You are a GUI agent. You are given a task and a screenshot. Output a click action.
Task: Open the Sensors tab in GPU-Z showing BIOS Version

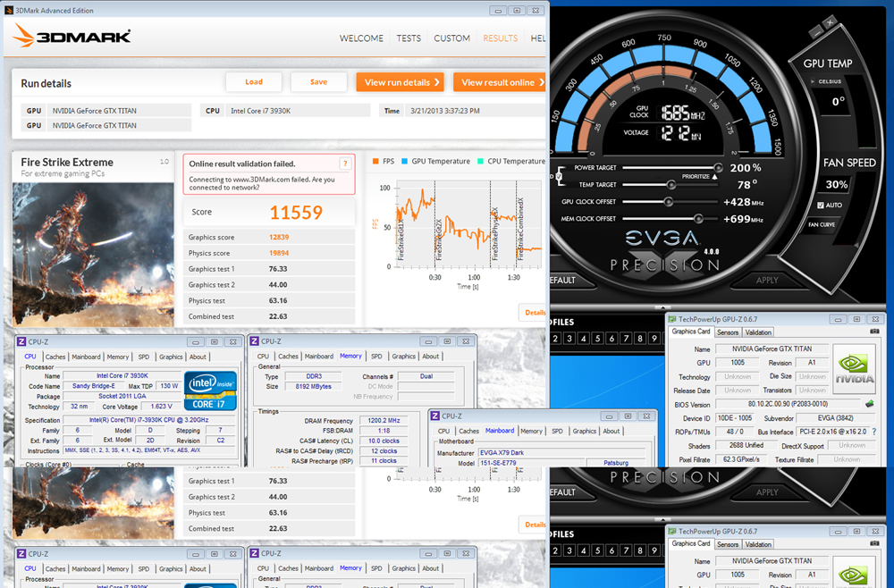coord(728,332)
